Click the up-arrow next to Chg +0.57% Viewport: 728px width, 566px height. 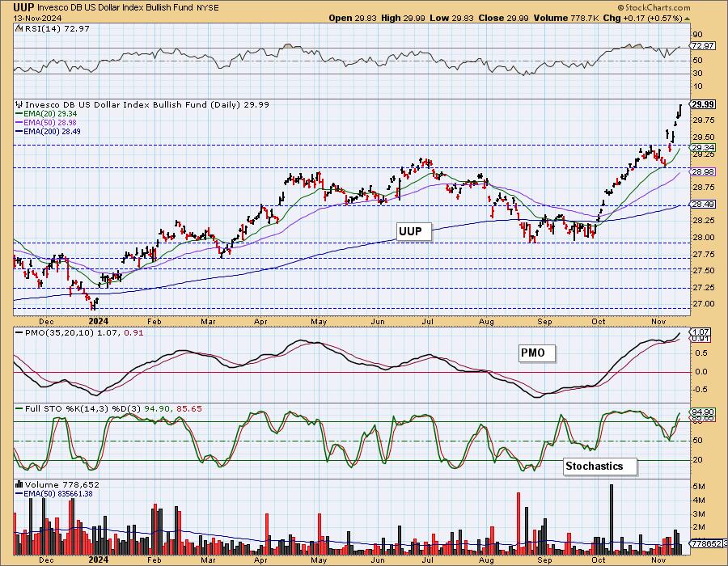[687, 19]
